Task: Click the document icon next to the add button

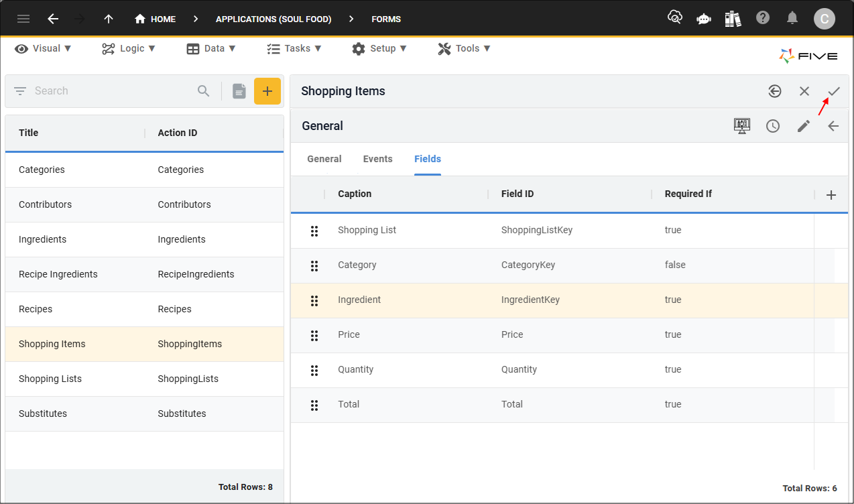Action: click(x=239, y=91)
